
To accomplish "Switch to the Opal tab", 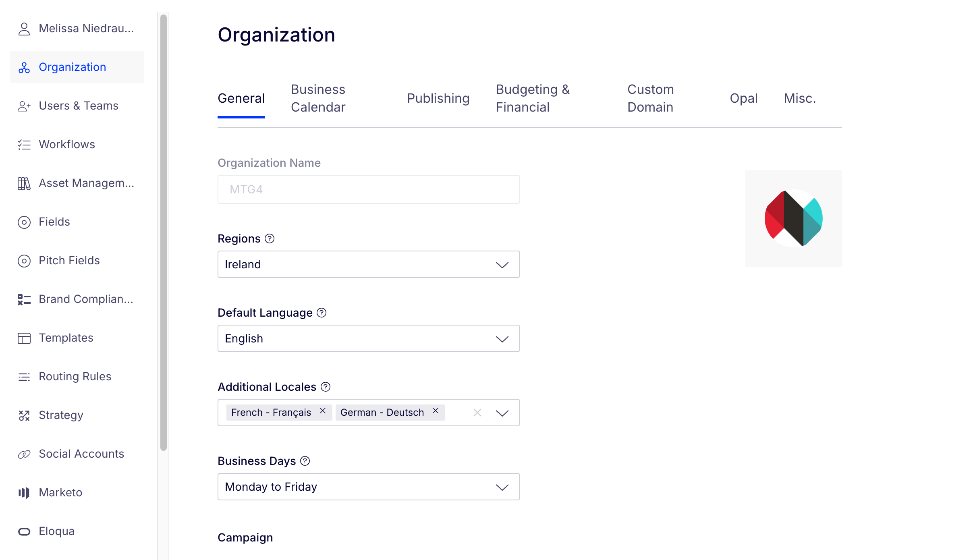I will pos(744,98).
